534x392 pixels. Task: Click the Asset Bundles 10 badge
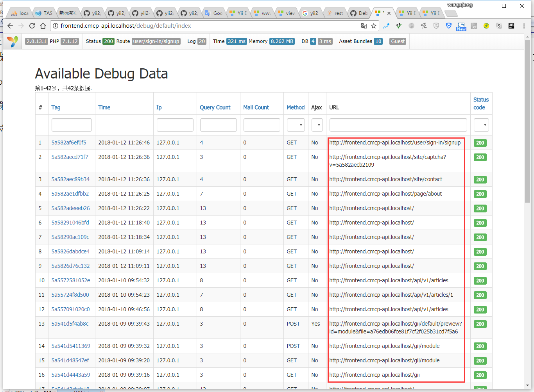(x=378, y=41)
